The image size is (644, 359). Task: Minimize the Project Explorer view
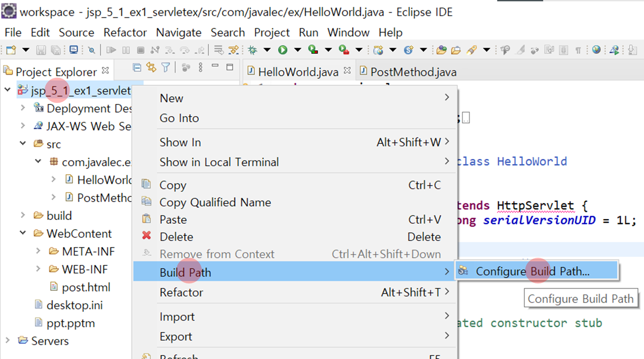point(215,66)
